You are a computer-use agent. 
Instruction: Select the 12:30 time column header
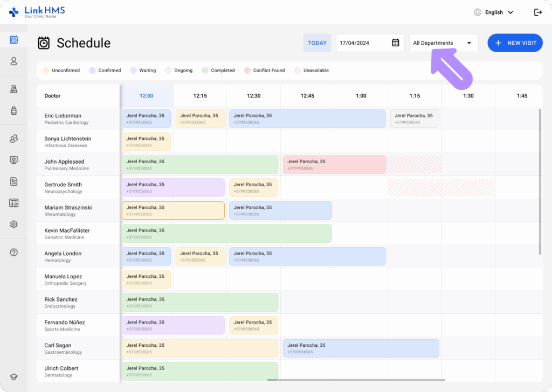coord(253,96)
